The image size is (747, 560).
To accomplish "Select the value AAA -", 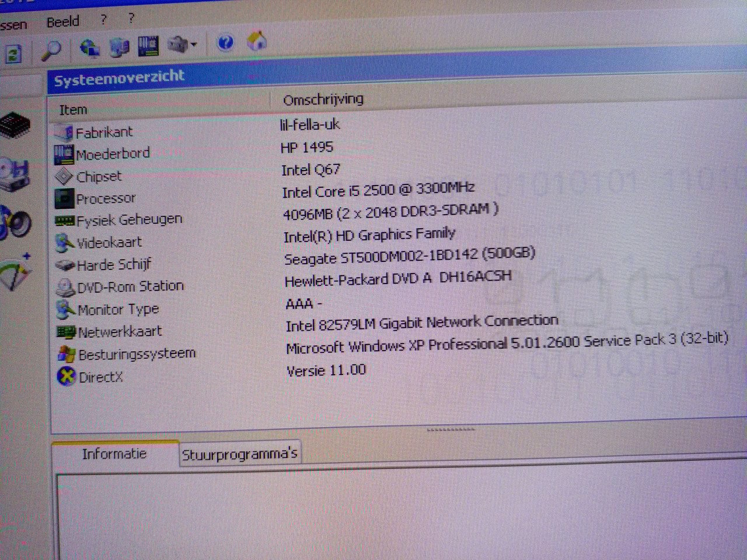I will pyautogui.click(x=303, y=304).
